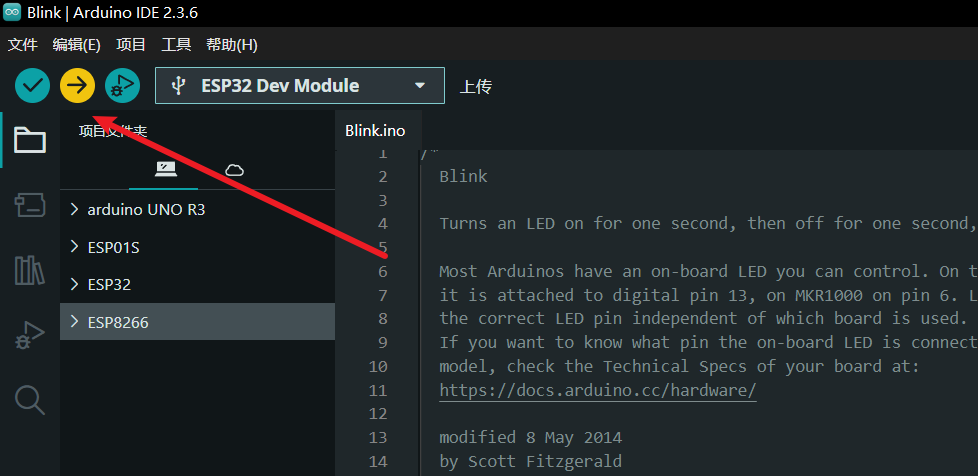Open the Sketchbook folder icon in sidebar
This screenshot has width=978, height=476.
click(29, 141)
